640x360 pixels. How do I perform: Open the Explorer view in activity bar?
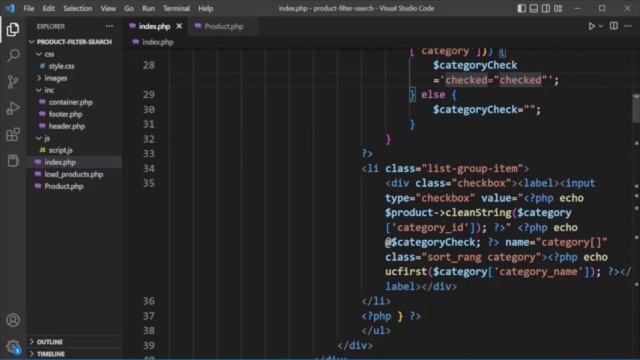point(13,29)
